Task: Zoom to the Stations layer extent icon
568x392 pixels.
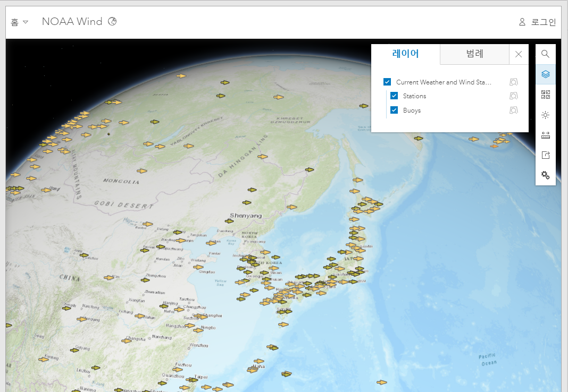Action: [514, 96]
